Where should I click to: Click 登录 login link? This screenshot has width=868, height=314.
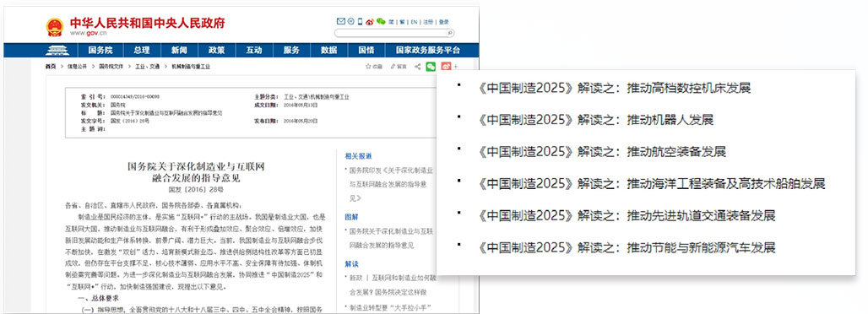tap(443, 22)
